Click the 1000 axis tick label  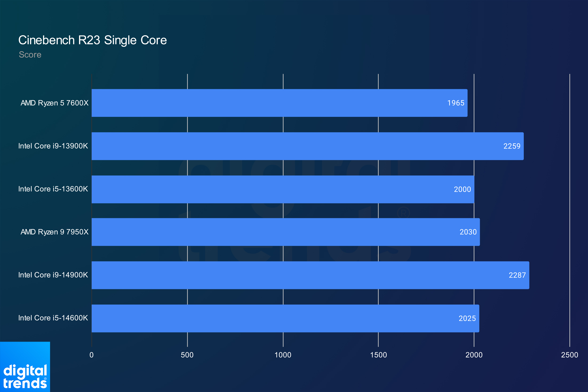click(x=283, y=355)
